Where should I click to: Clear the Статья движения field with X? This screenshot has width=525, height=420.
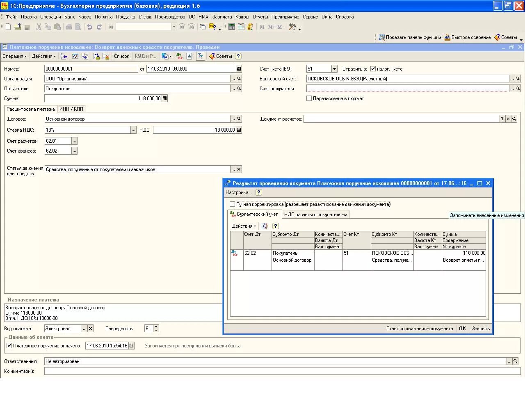pos(239,169)
